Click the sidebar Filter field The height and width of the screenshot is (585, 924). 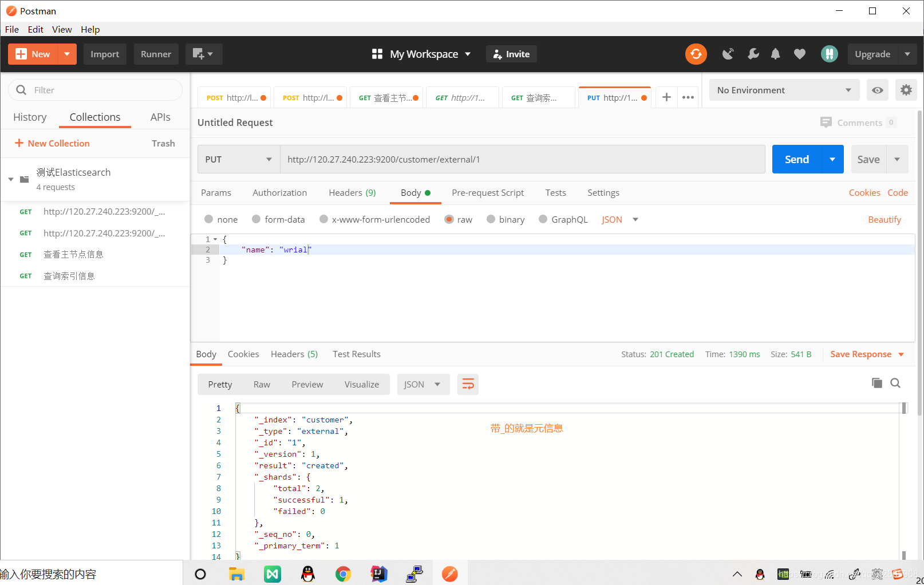tap(95, 90)
